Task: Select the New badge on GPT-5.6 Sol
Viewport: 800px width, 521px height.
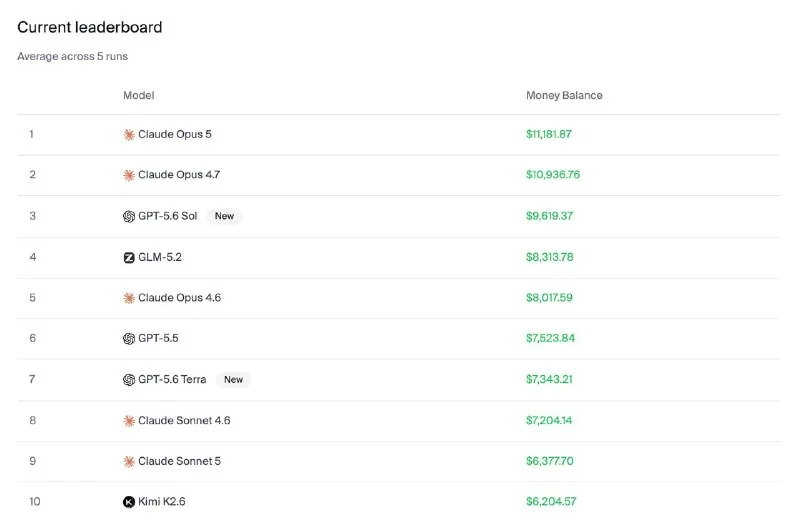Action: pyautogui.click(x=224, y=216)
